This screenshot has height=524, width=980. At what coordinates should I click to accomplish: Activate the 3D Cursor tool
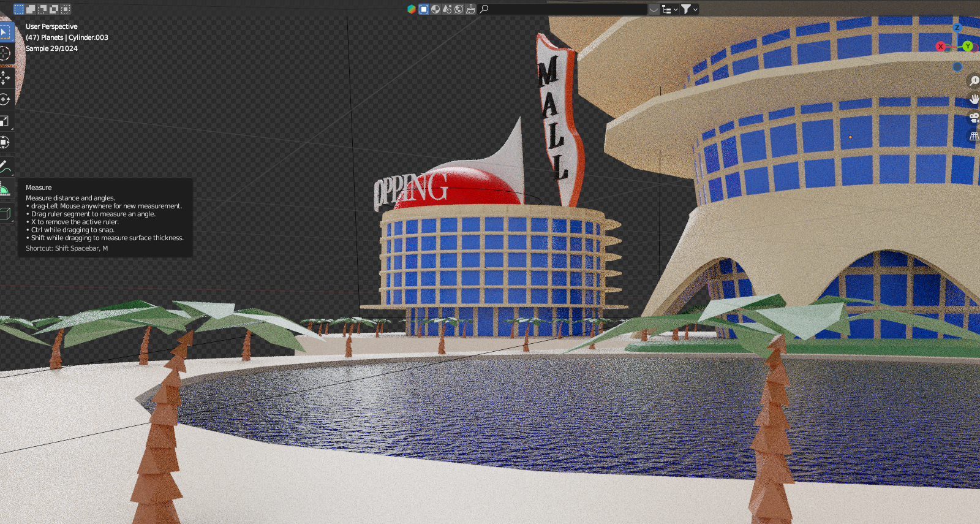pyautogui.click(x=5, y=54)
